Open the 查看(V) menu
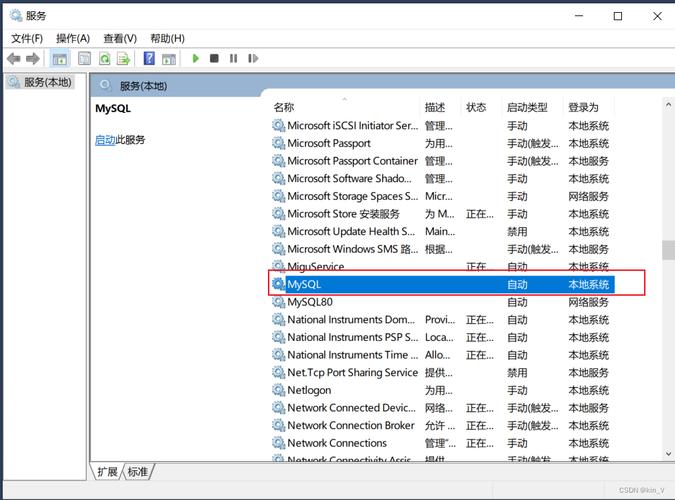 click(120, 39)
